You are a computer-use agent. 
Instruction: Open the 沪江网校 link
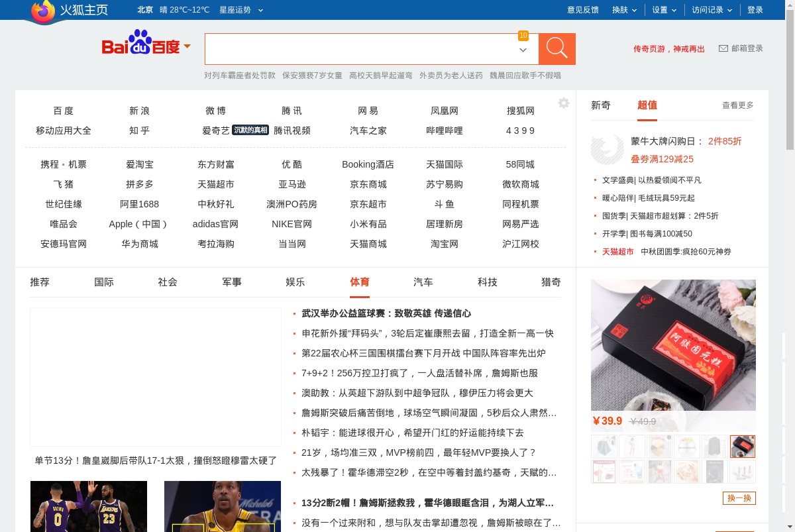click(x=521, y=244)
